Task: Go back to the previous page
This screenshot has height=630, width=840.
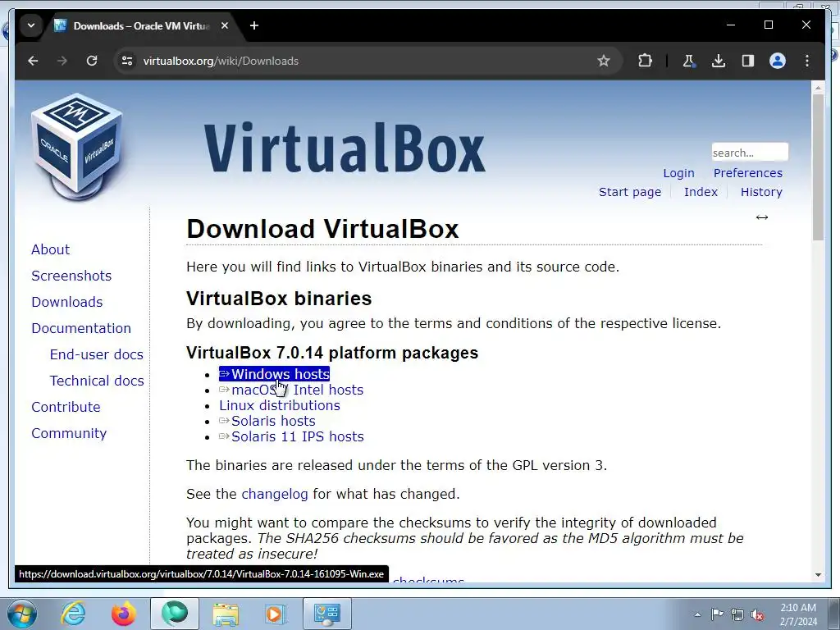Action: point(33,61)
